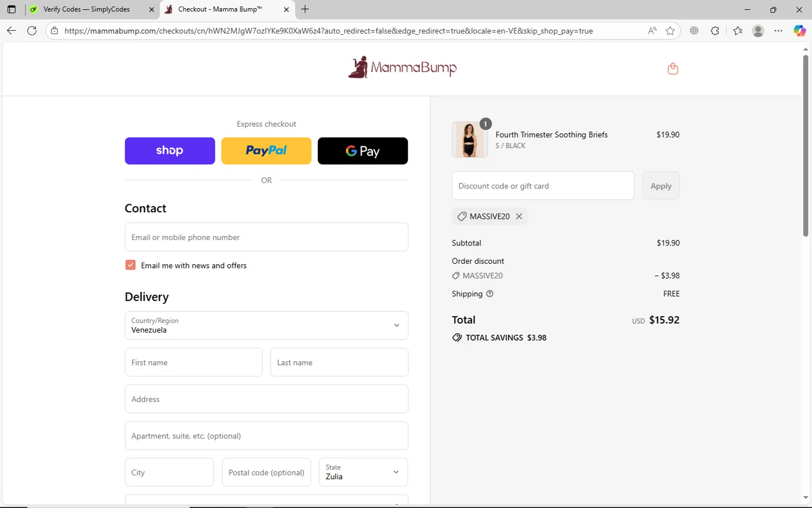Open Edge Settings and more menu
Image resolution: width=812 pixels, height=508 pixels.
778,31
